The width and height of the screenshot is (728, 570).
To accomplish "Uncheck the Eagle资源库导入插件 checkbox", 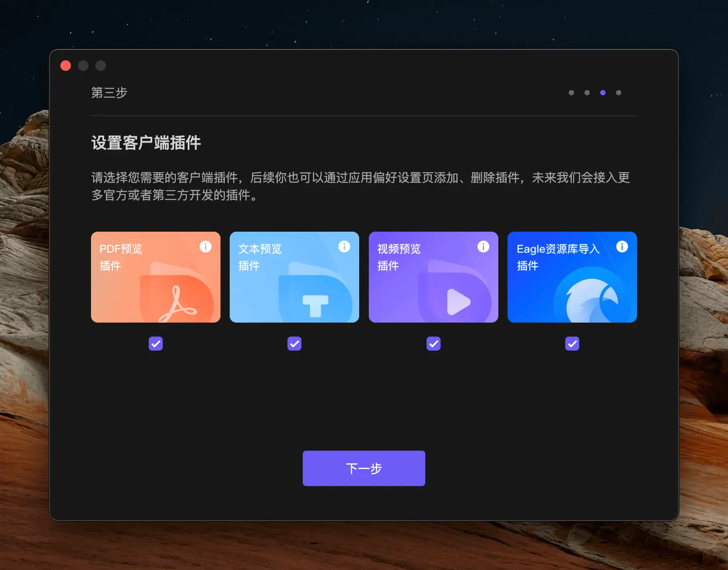I will click(572, 344).
